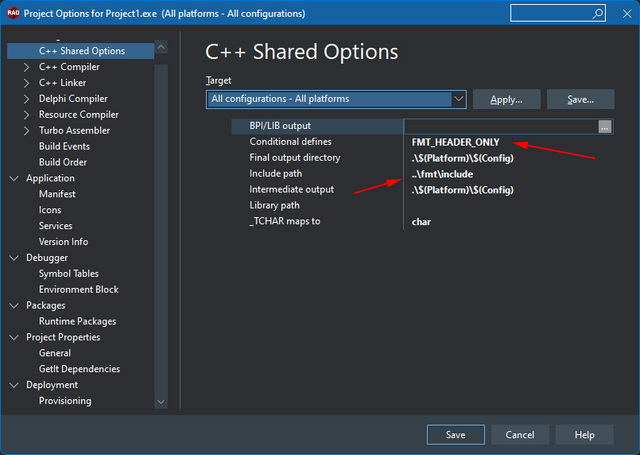This screenshot has height=455, width=640.
Task: Select the C++ Compiler tree item
Action: pyautogui.click(x=69, y=67)
